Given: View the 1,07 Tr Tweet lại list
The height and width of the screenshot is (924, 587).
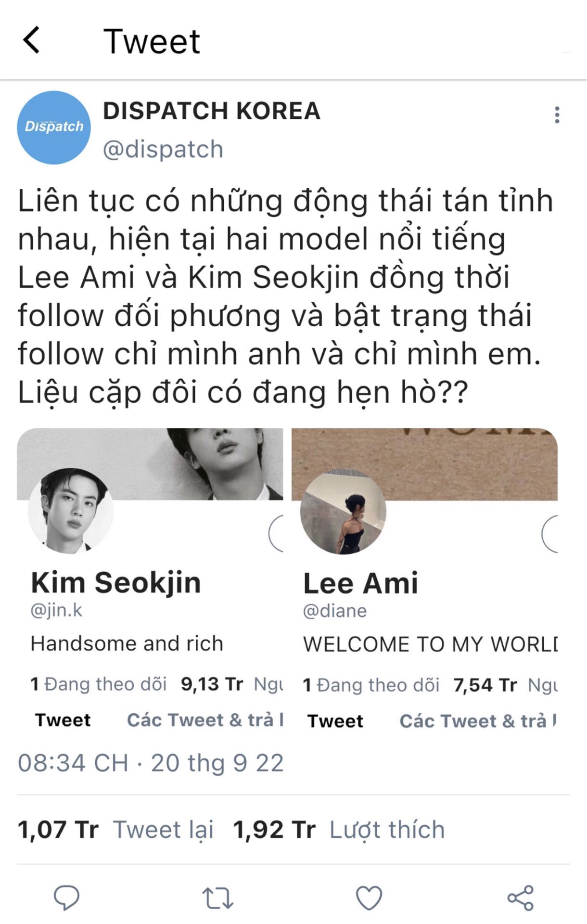Looking at the screenshot, I should coord(115,830).
